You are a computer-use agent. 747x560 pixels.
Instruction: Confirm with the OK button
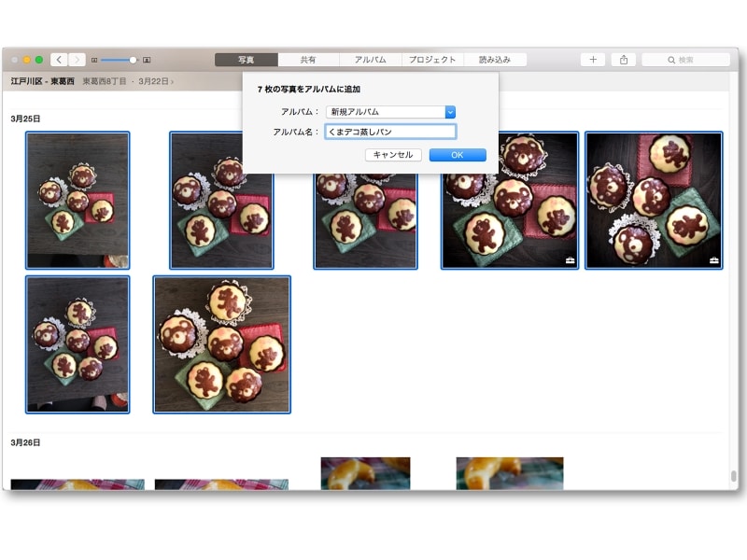point(458,155)
